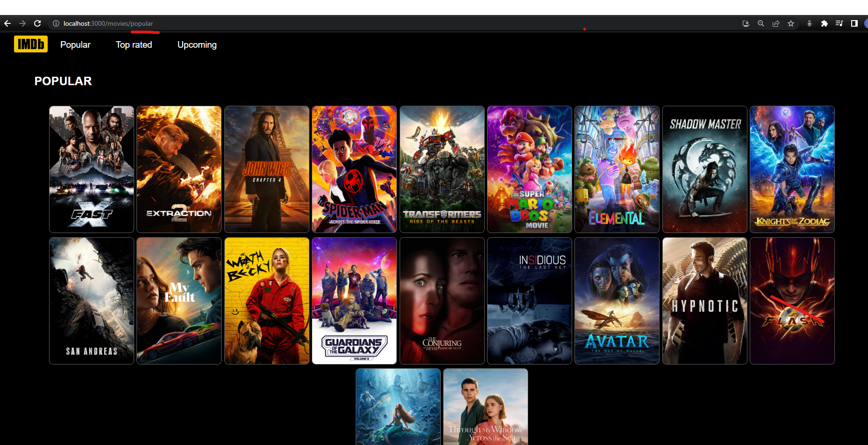Viewport: 868px width, 445px height.
Task: Open the Fast X movie poster
Action: click(x=92, y=169)
